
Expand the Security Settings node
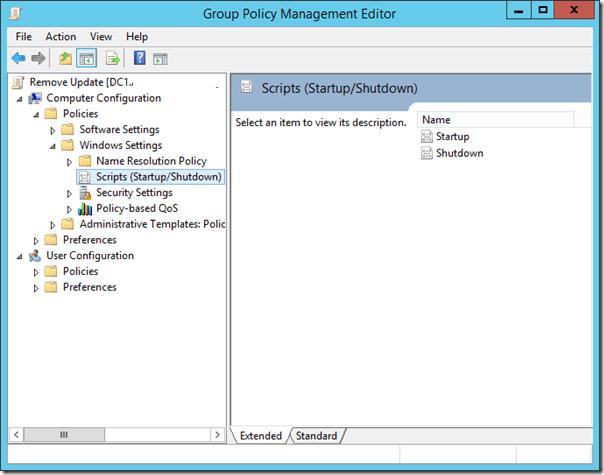point(69,193)
